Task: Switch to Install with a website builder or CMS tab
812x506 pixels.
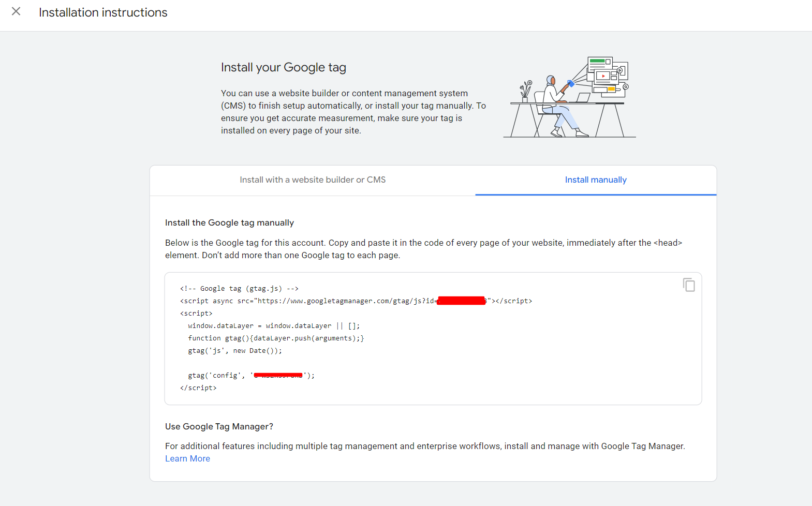Action: coord(313,180)
